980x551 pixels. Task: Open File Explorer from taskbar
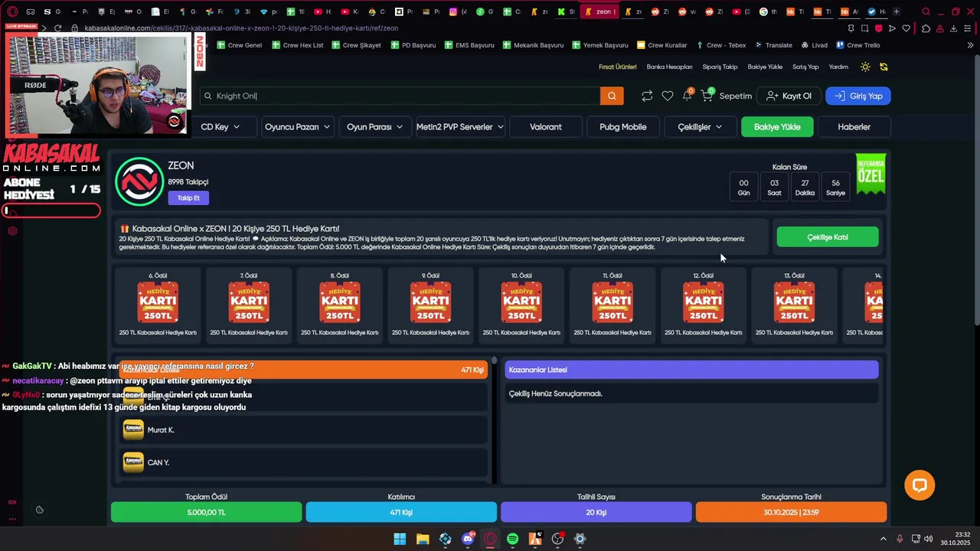pyautogui.click(x=423, y=539)
